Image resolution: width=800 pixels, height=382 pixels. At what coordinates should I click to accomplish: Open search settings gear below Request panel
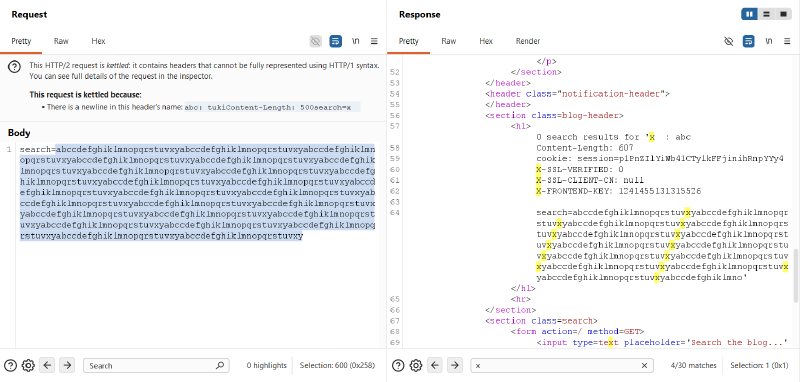pyautogui.click(x=28, y=365)
